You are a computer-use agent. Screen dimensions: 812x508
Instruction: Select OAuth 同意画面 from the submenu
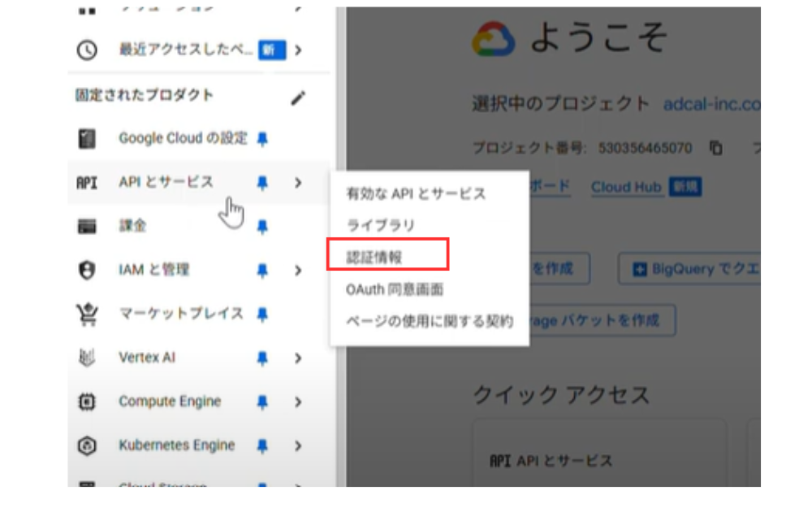(395, 289)
